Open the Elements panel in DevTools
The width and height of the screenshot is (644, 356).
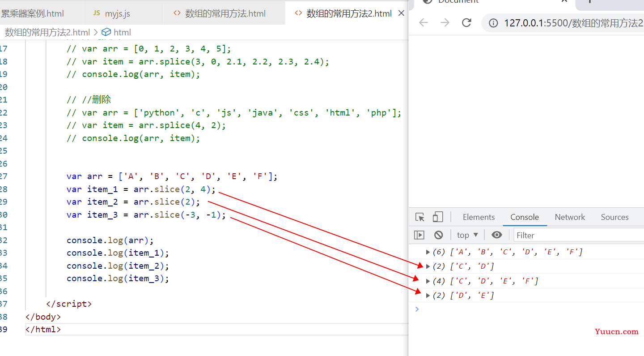(x=479, y=217)
